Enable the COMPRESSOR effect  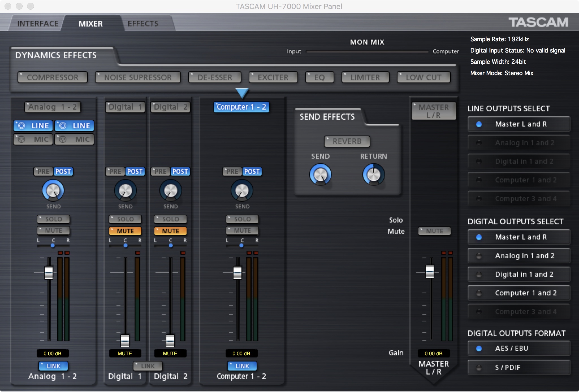click(x=53, y=77)
